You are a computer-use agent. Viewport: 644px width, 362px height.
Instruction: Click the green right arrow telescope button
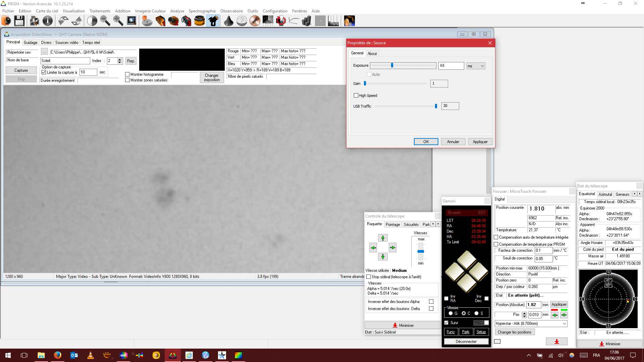pyautogui.click(x=392, y=248)
